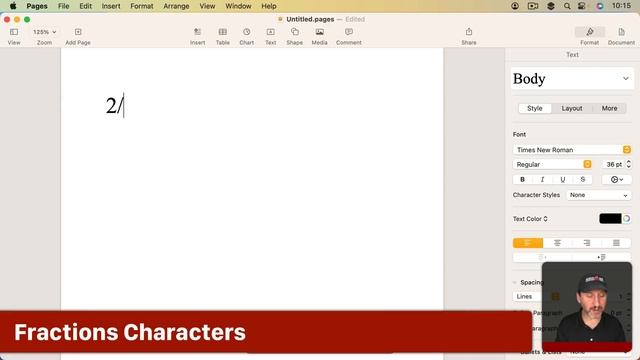The image size is (640, 360).
Task: Open the Chart toolbar icon
Action: click(x=247, y=32)
